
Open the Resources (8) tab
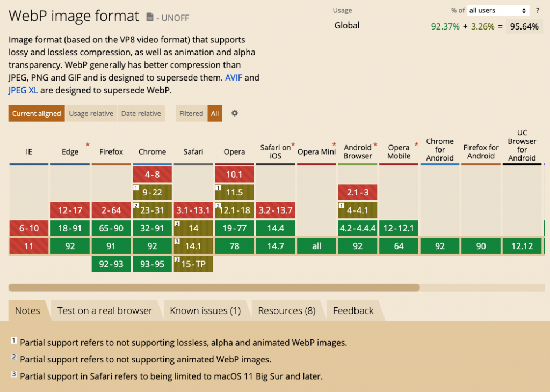click(287, 311)
